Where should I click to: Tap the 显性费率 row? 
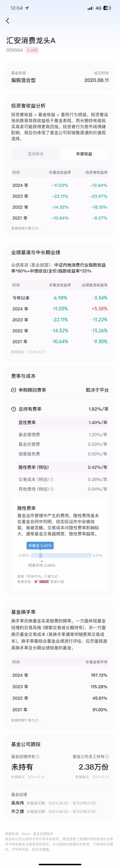pyautogui.click(x=60, y=422)
